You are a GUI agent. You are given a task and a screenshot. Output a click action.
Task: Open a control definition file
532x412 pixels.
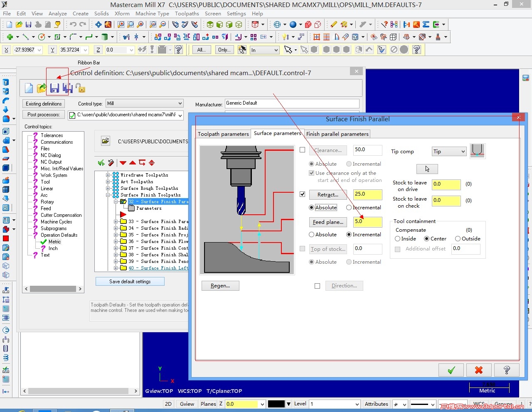[x=42, y=88]
